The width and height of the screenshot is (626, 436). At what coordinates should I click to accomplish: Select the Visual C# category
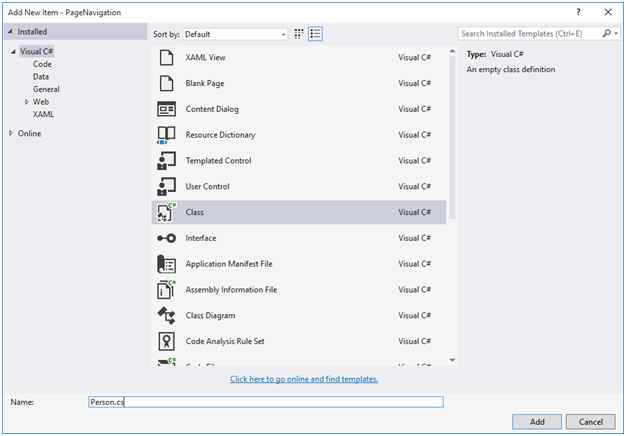36,52
